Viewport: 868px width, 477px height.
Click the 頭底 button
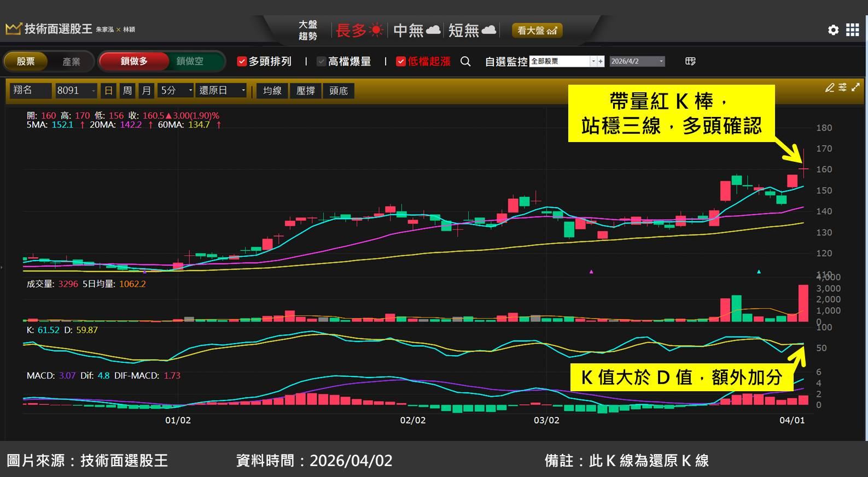pyautogui.click(x=339, y=91)
